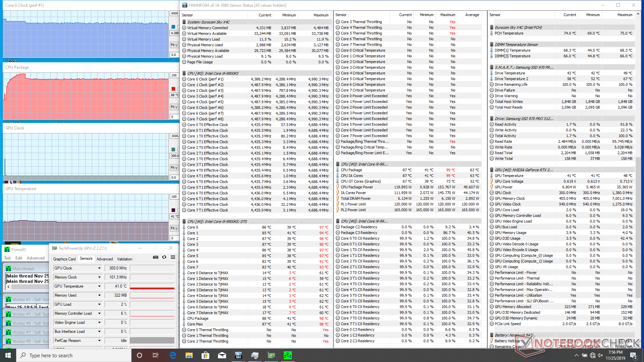Launch Microsoft Edge from taskbar
The height and width of the screenshot is (362, 644).
173,355
